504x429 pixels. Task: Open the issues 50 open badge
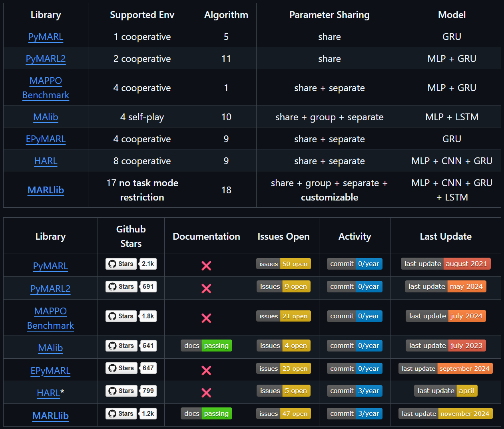283,264
